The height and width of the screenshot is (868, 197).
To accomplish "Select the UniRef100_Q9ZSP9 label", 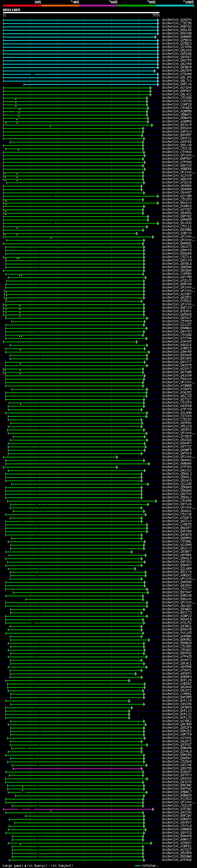I will point(177,71).
